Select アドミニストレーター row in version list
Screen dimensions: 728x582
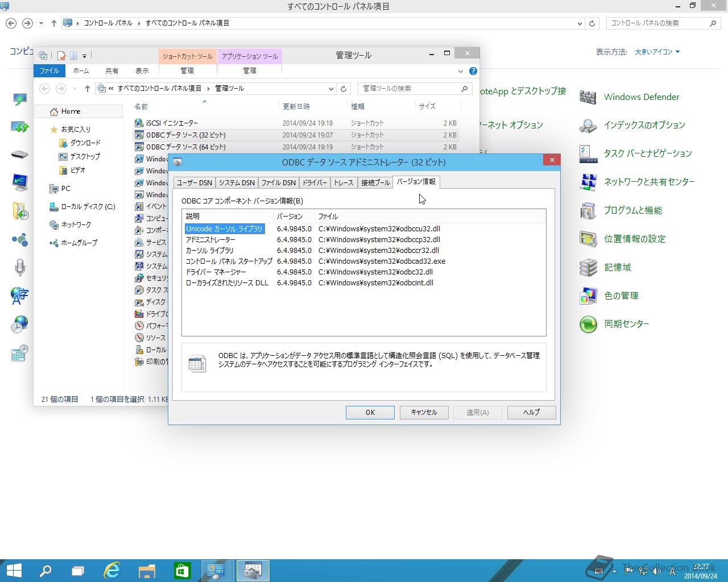[364, 240]
